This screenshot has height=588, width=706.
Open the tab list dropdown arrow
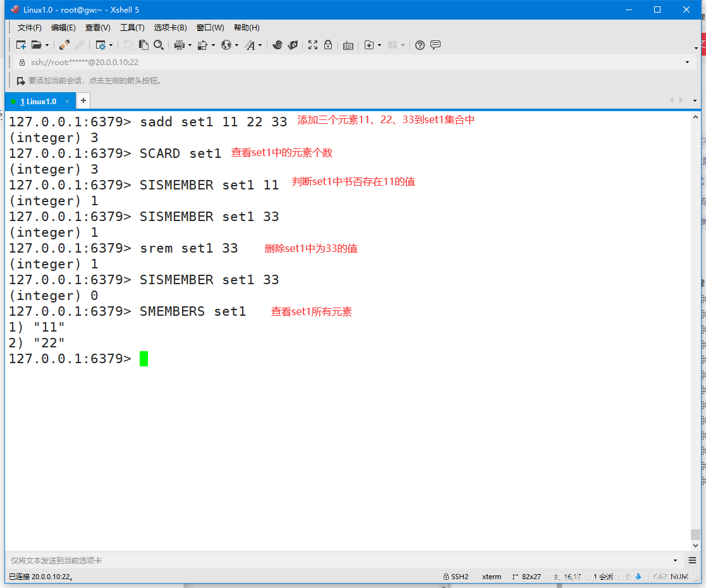click(695, 101)
